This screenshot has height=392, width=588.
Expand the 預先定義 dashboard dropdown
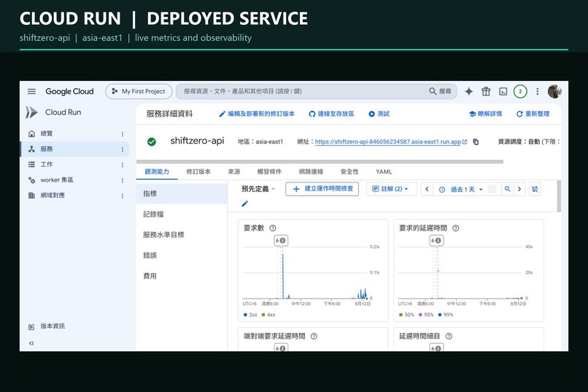258,189
